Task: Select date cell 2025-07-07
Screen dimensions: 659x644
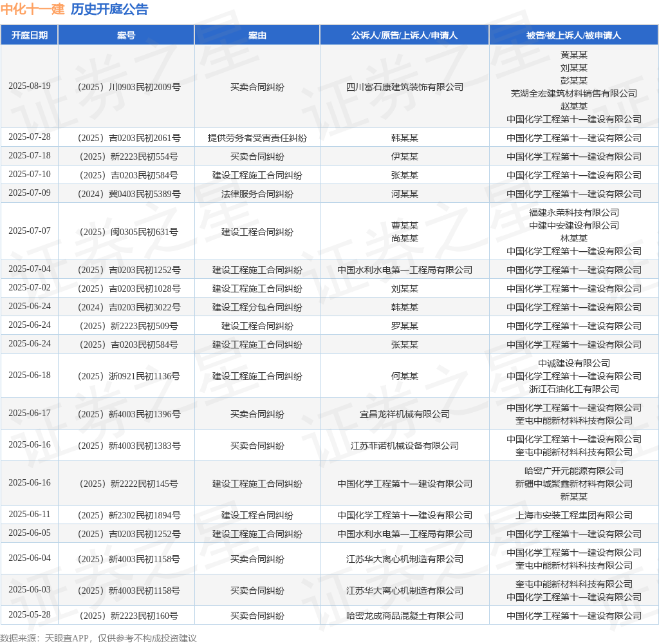Action: [30, 231]
